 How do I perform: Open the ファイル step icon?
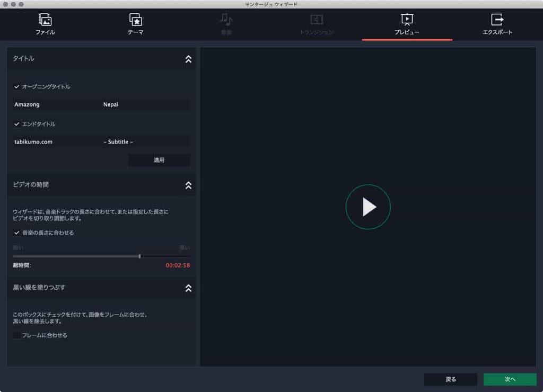point(45,20)
